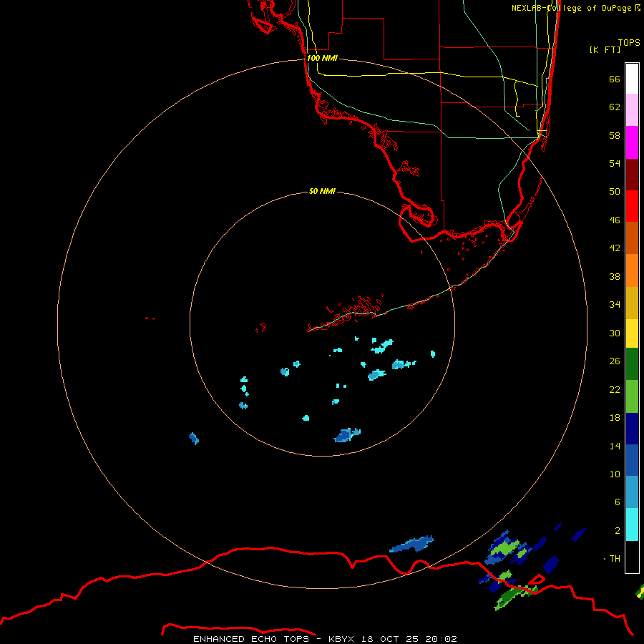Click the '46' legend value

[615, 220]
